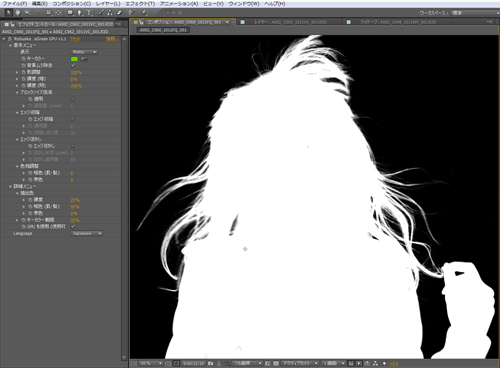Select the Rectangle mask tool
Image resolution: width=500 pixels, height=368 pixels.
coord(70,13)
